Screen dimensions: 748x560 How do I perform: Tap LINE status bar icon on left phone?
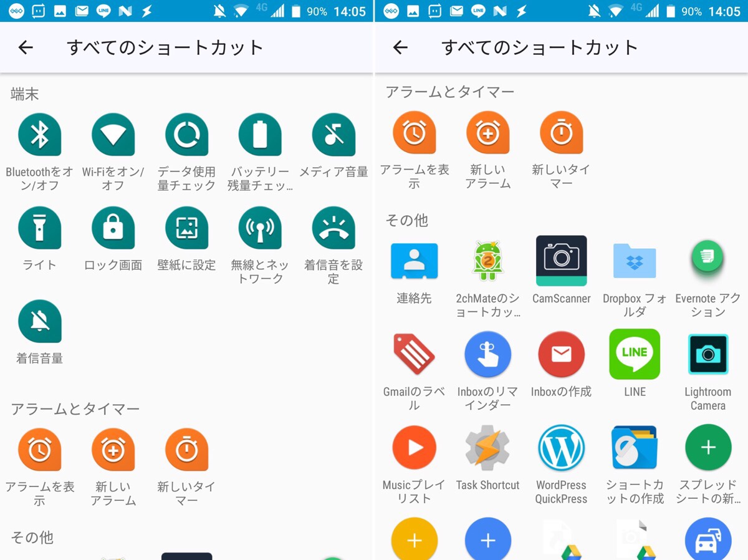pyautogui.click(x=104, y=11)
